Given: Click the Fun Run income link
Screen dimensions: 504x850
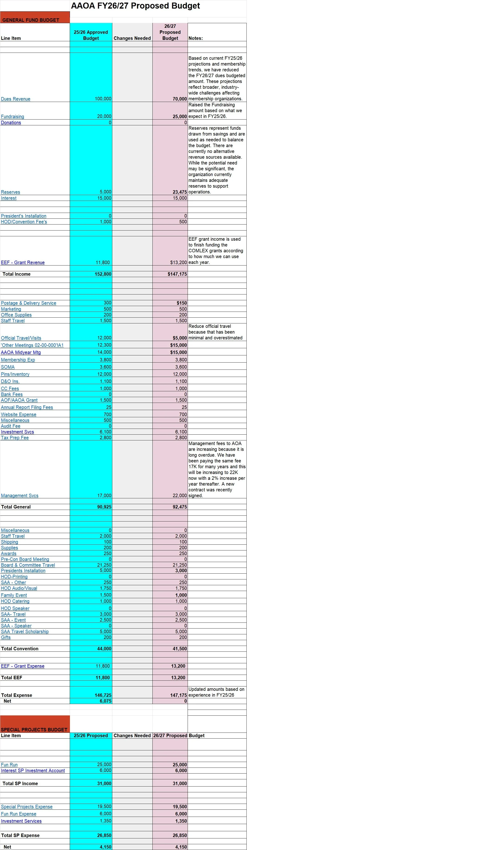Looking at the screenshot, I should (9, 765).
